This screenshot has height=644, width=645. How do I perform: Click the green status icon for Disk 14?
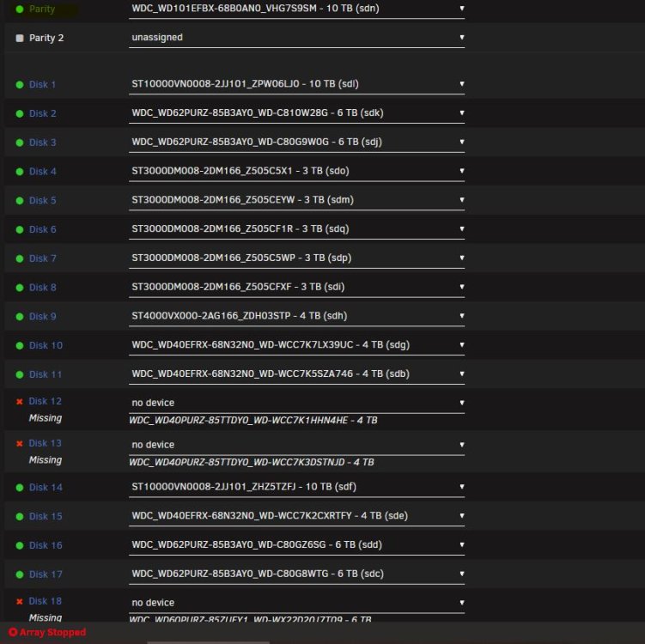click(x=20, y=488)
